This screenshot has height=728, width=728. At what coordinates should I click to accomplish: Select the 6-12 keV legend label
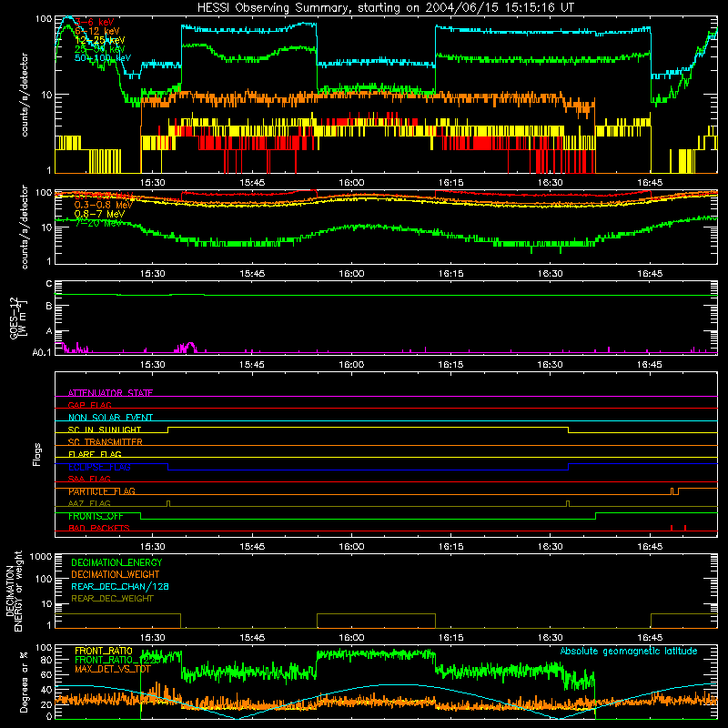[96, 31]
